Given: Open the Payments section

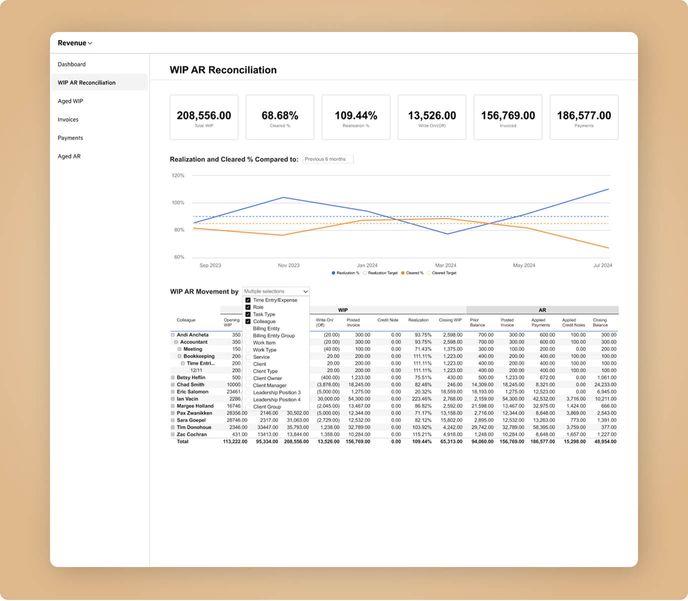Looking at the screenshot, I should (x=70, y=138).
